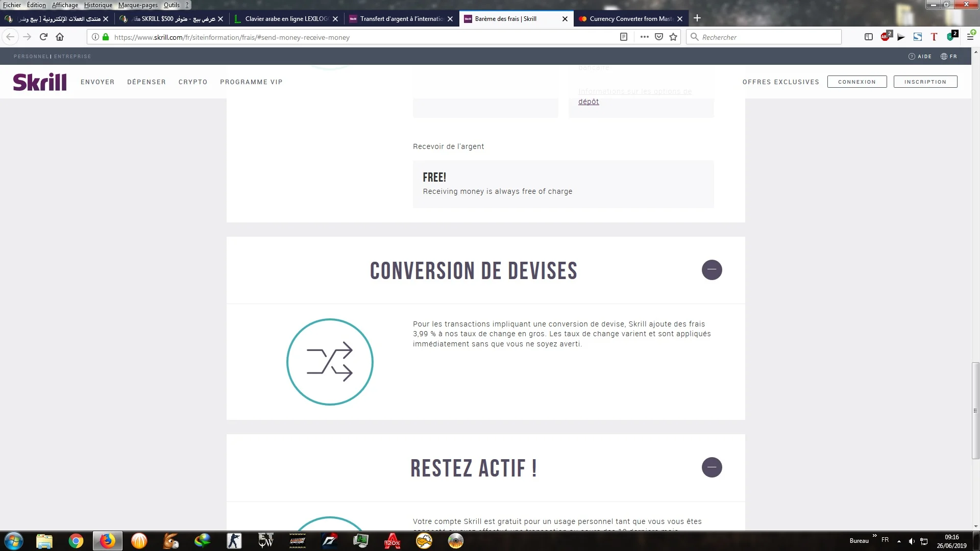Screen dimensions: 980x551
Task: Click the CONNEXION button
Action: coord(856,82)
